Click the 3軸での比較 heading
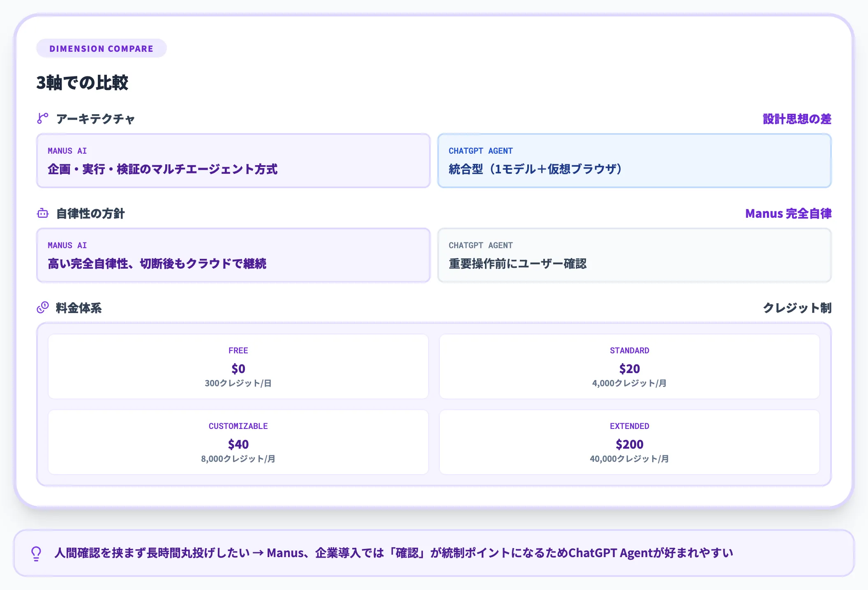 tap(82, 83)
